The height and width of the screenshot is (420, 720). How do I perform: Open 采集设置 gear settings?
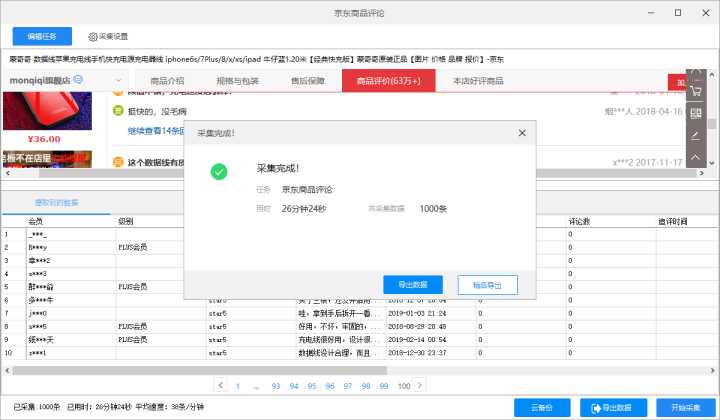click(108, 36)
